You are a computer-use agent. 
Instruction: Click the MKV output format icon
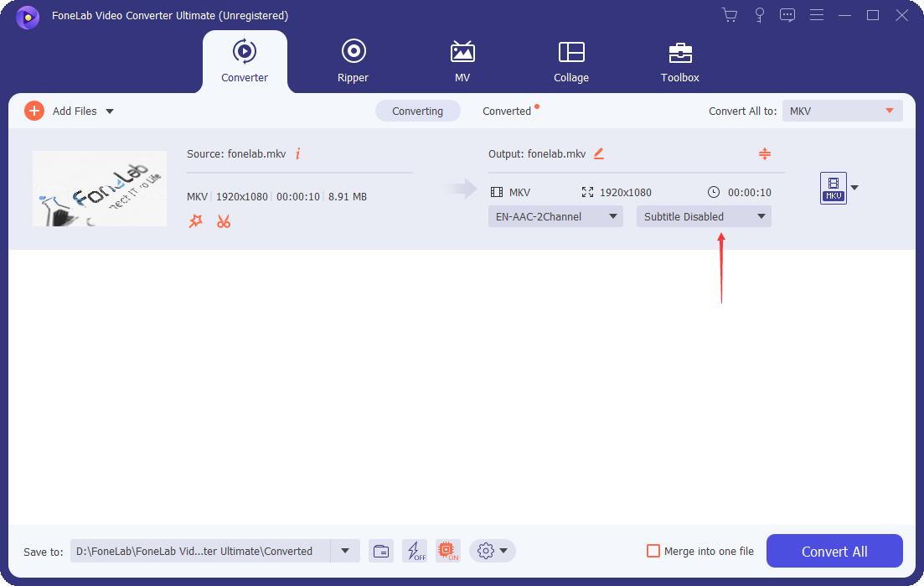tap(834, 188)
